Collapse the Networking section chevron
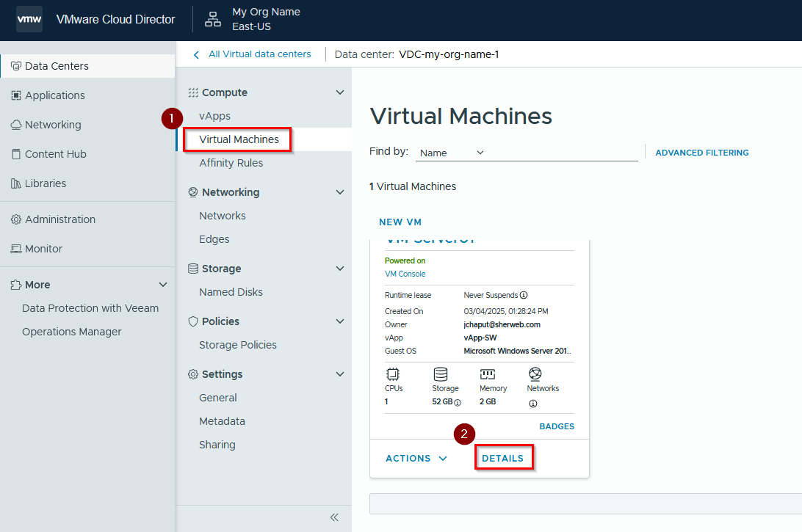This screenshot has height=532, width=802. point(339,192)
